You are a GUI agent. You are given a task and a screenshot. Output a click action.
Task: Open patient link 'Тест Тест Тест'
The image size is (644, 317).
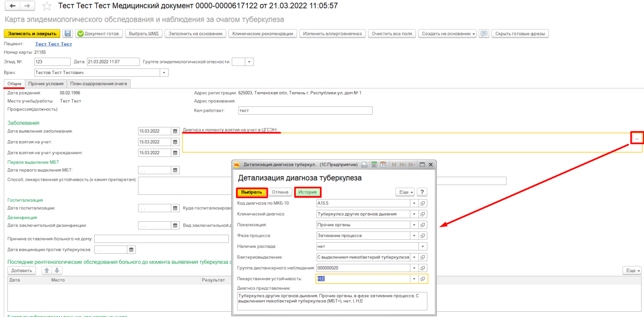click(54, 44)
